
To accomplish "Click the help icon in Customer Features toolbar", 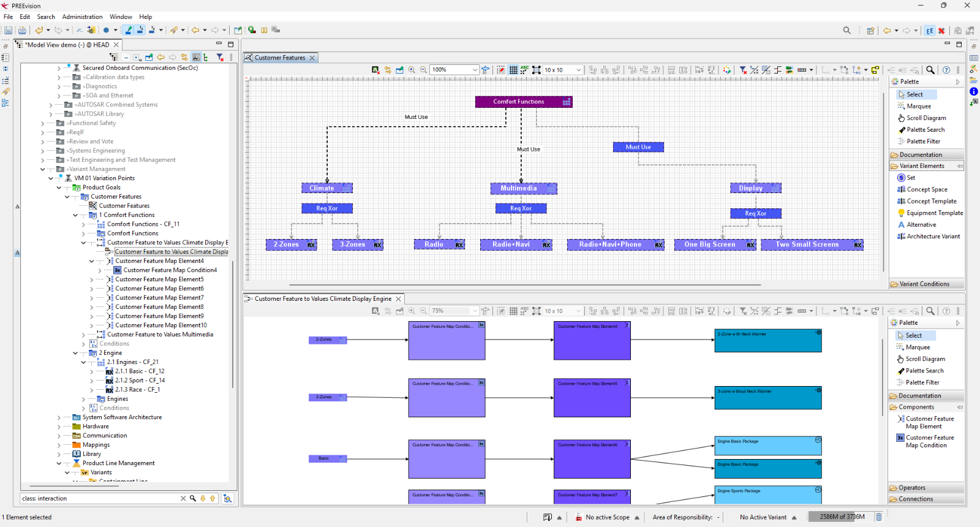I will coord(946,70).
